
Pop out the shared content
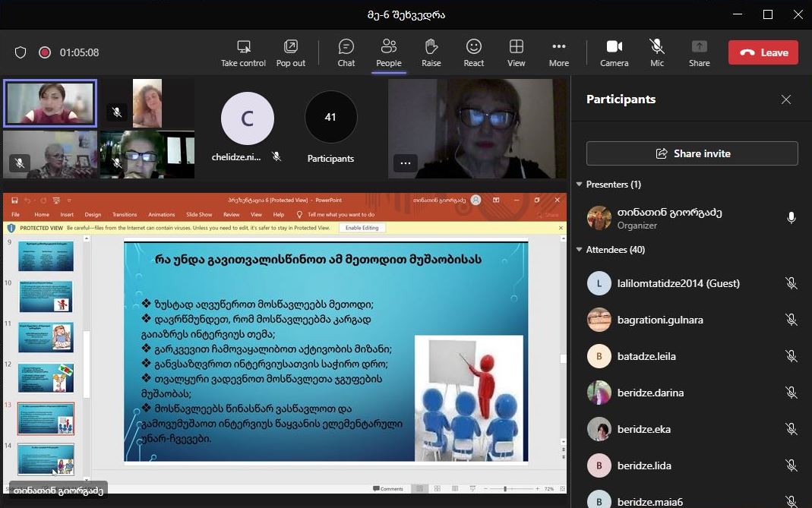point(290,53)
